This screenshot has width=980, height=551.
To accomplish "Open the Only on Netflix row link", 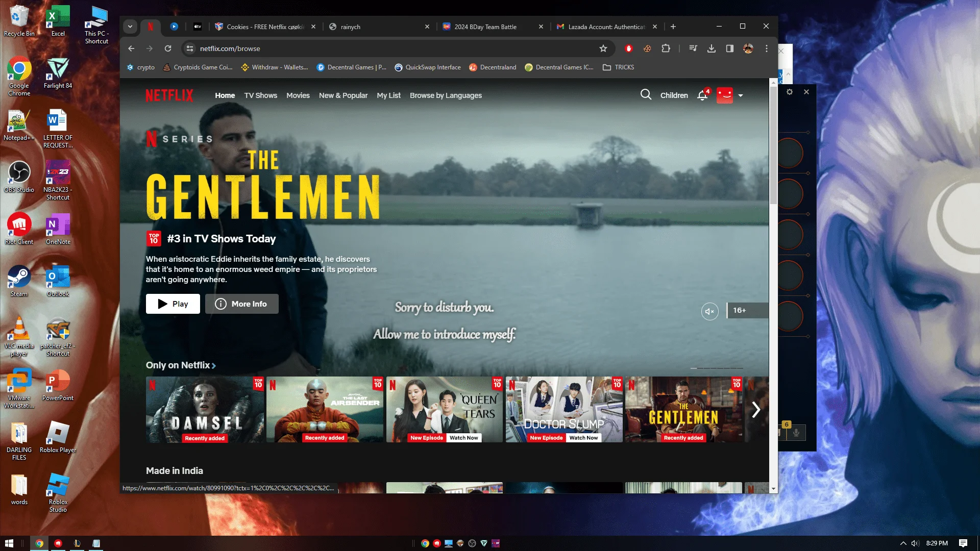I will [181, 365].
